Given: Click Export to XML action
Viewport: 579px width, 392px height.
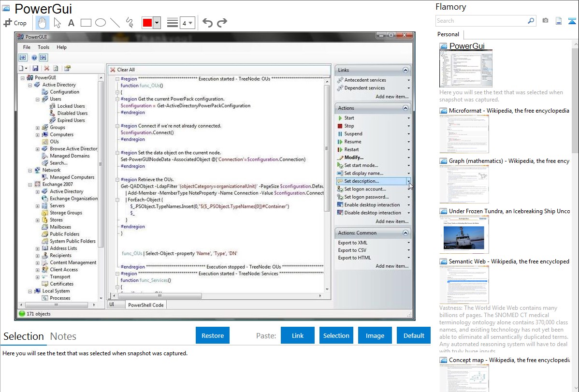Looking at the screenshot, I should coord(353,243).
